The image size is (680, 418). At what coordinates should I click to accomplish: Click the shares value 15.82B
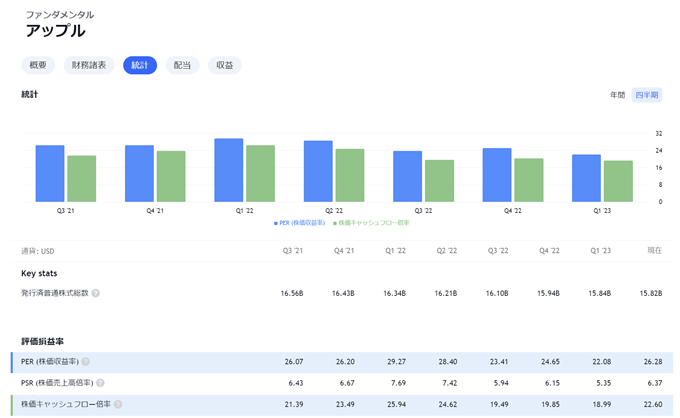(651, 293)
